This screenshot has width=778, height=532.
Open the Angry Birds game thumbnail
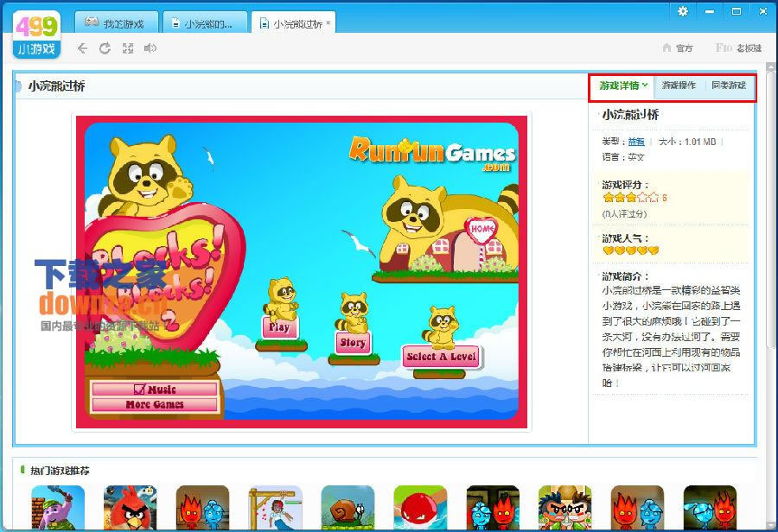[130, 509]
